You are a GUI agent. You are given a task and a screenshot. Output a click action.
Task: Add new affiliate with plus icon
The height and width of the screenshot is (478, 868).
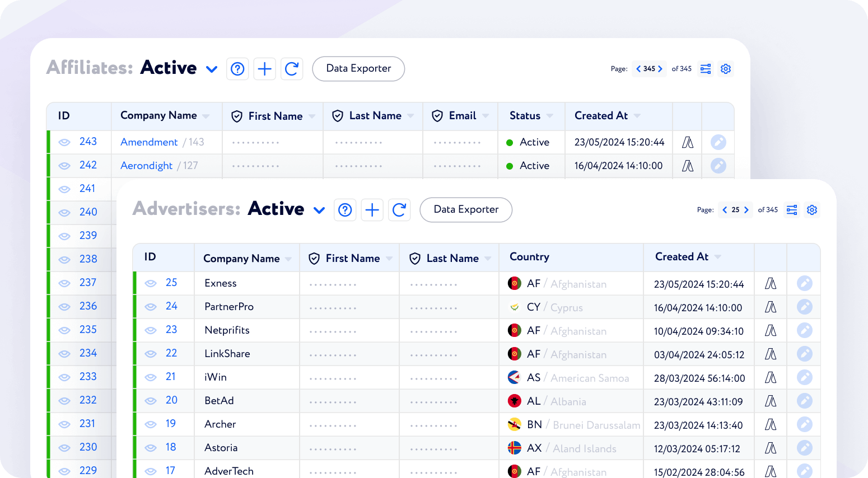pos(264,69)
